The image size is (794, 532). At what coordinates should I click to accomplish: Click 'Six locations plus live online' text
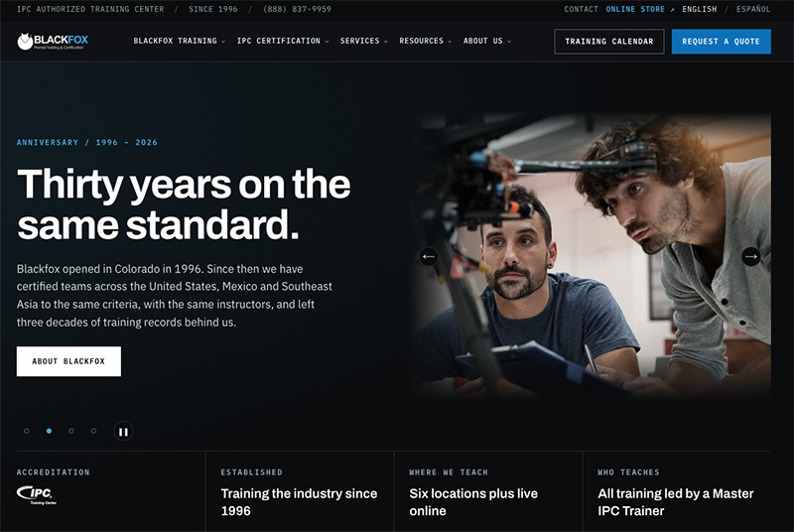coord(473,502)
